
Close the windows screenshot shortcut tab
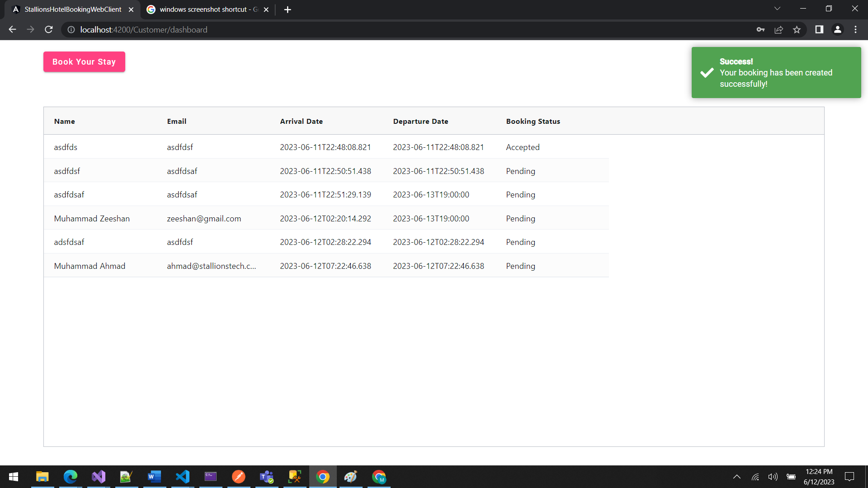coord(266,9)
